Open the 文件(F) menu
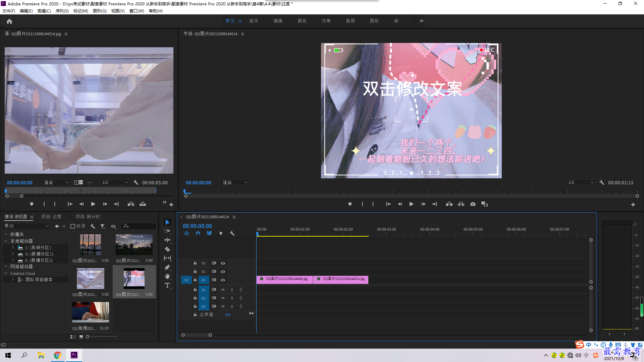 click(x=9, y=11)
